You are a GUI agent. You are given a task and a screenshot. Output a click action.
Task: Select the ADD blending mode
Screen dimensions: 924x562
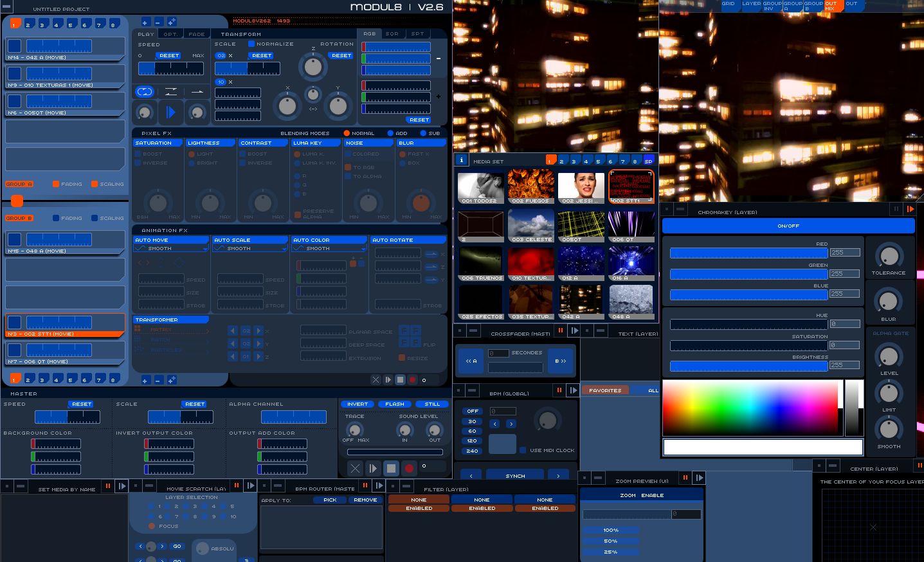point(390,133)
